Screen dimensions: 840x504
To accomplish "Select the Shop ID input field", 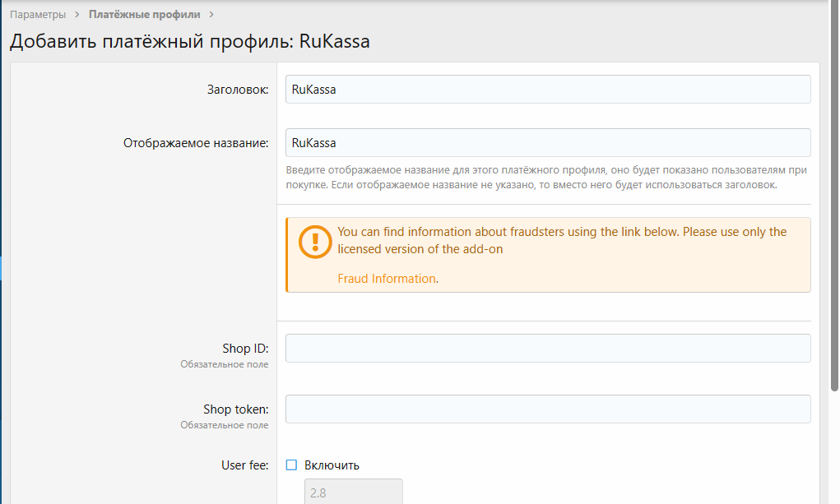I will (548, 349).
